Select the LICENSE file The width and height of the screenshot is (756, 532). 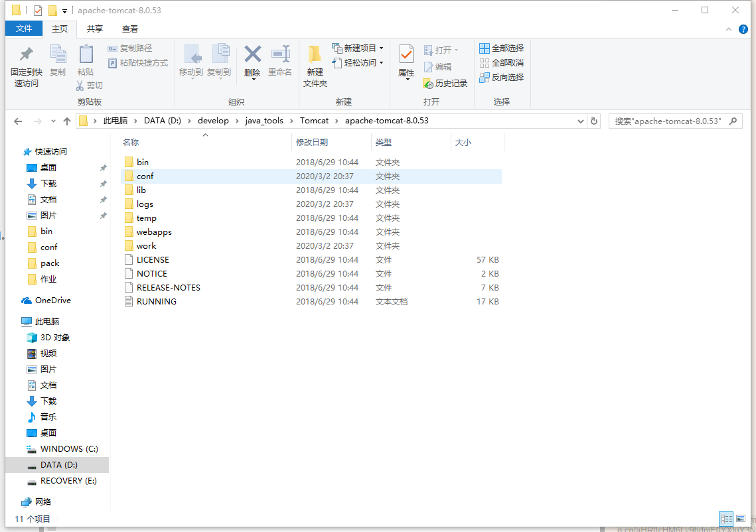(311, 260)
